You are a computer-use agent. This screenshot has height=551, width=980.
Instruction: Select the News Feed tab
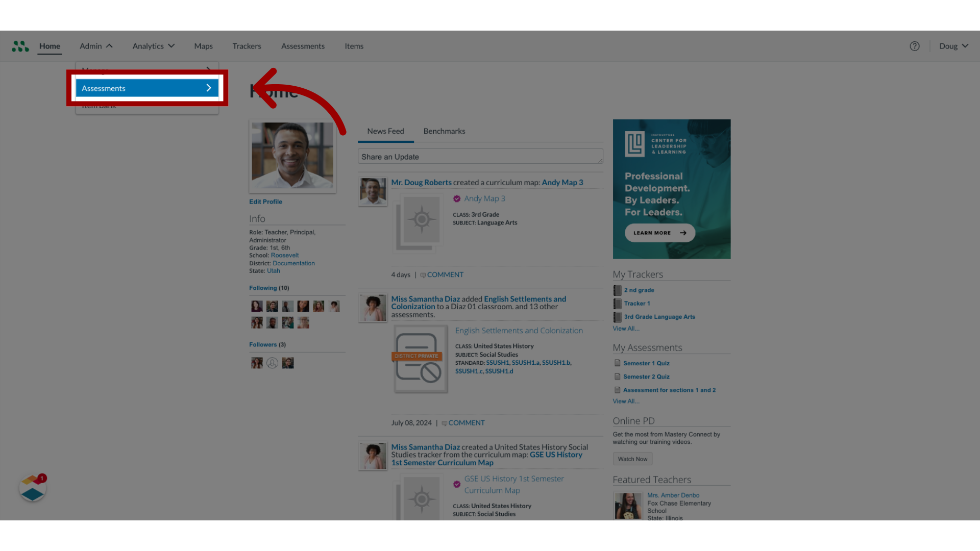(x=386, y=131)
